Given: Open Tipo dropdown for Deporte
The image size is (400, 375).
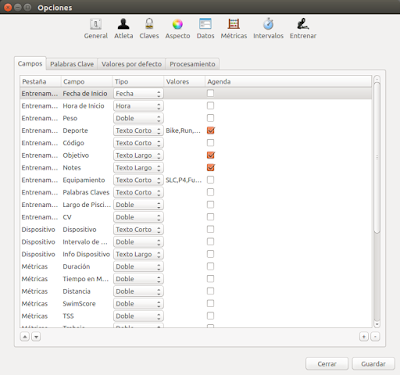Looking at the screenshot, I should [138, 131].
